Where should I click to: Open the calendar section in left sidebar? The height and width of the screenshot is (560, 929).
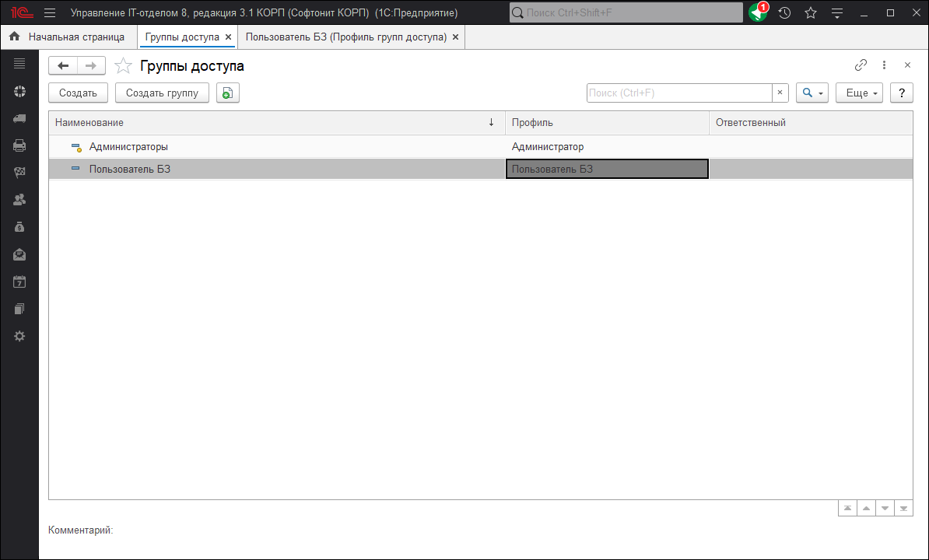tap(19, 282)
